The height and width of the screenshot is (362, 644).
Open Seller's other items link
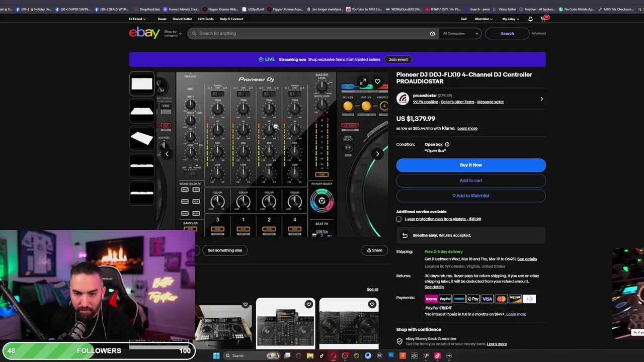click(457, 102)
